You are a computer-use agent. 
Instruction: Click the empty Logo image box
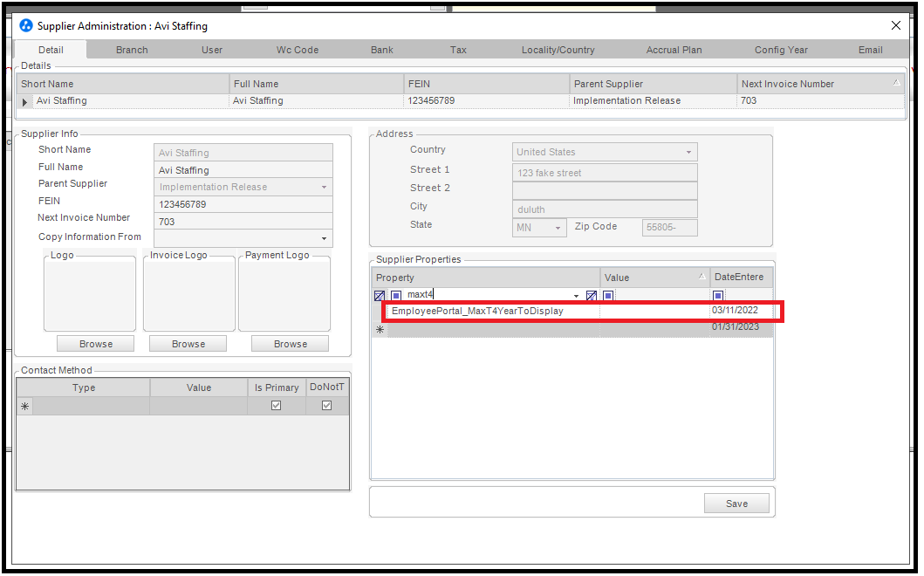[90, 295]
